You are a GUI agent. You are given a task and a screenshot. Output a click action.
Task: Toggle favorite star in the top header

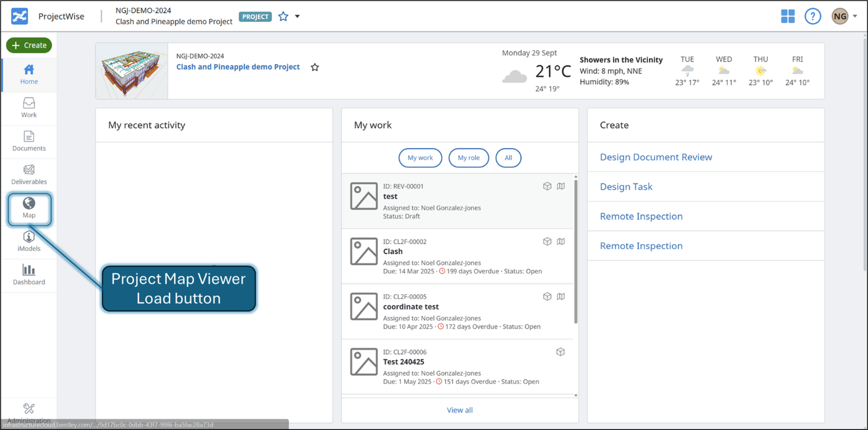click(283, 16)
